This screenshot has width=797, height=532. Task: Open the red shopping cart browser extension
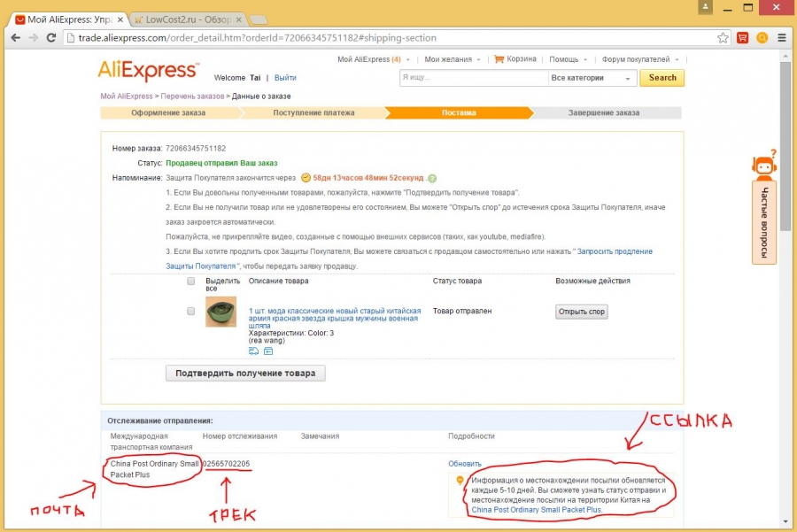(x=743, y=37)
